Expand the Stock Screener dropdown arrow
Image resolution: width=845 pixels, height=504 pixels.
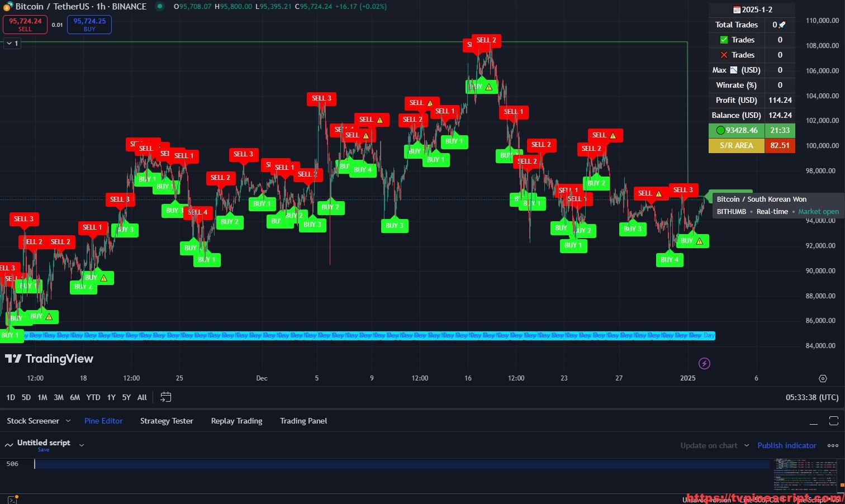click(68, 421)
